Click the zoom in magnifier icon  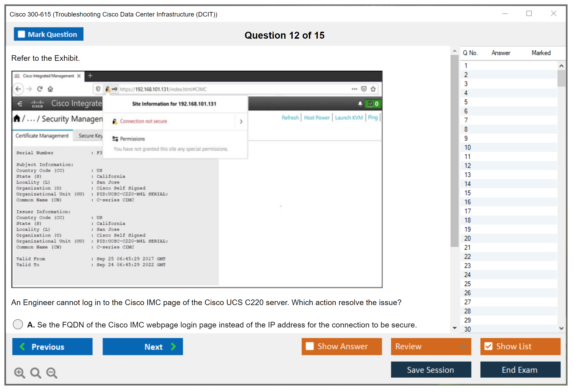19,373
